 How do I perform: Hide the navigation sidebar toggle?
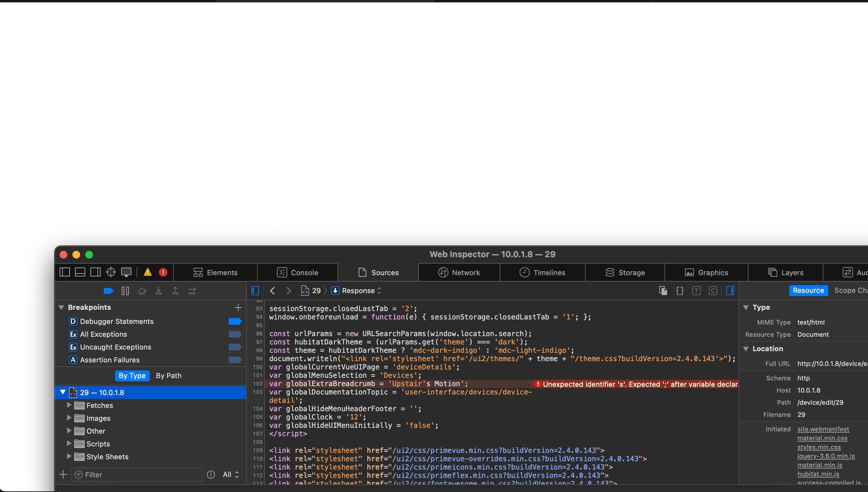pyautogui.click(x=255, y=291)
